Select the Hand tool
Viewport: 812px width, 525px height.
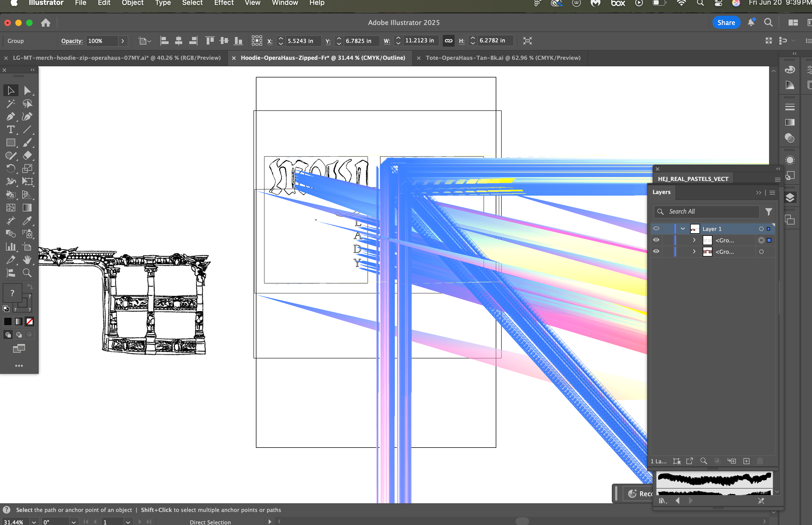click(27, 260)
